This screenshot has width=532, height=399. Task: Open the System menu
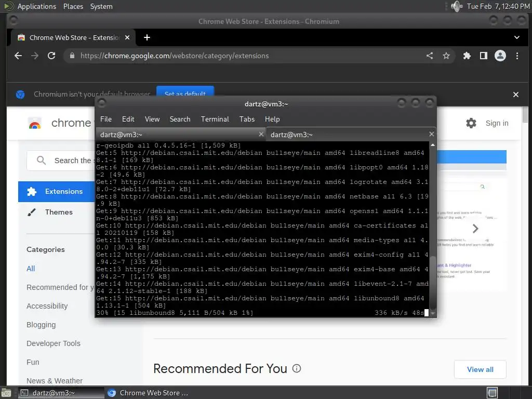[101, 6]
